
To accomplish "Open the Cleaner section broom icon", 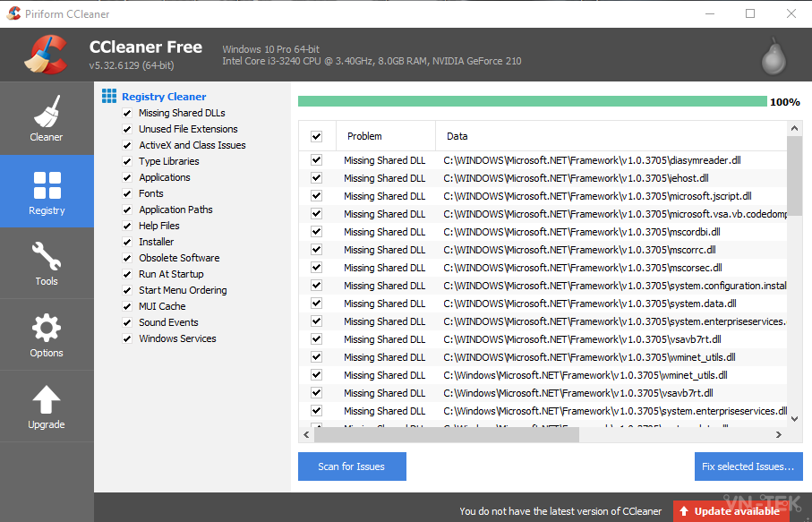I will 47,111.
